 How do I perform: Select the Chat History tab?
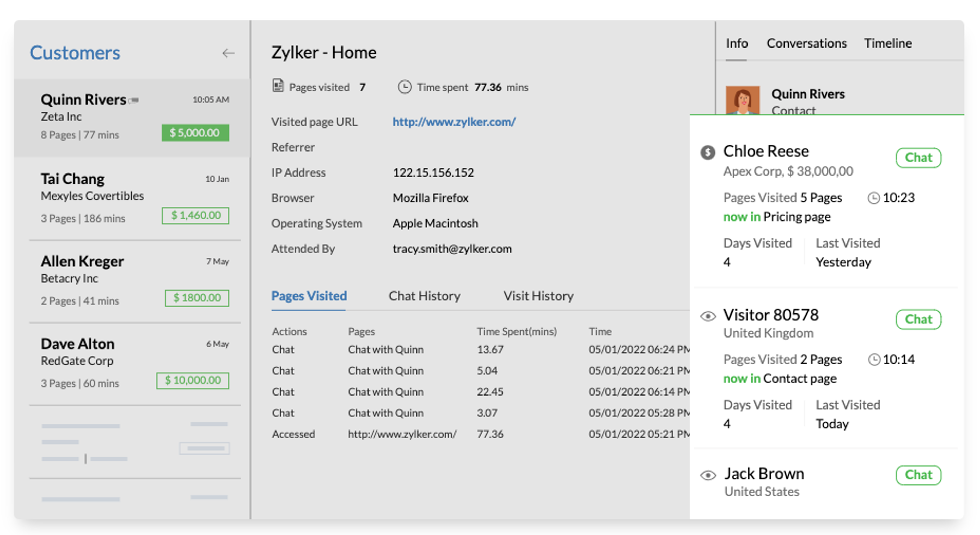click(x=424, y=296)
